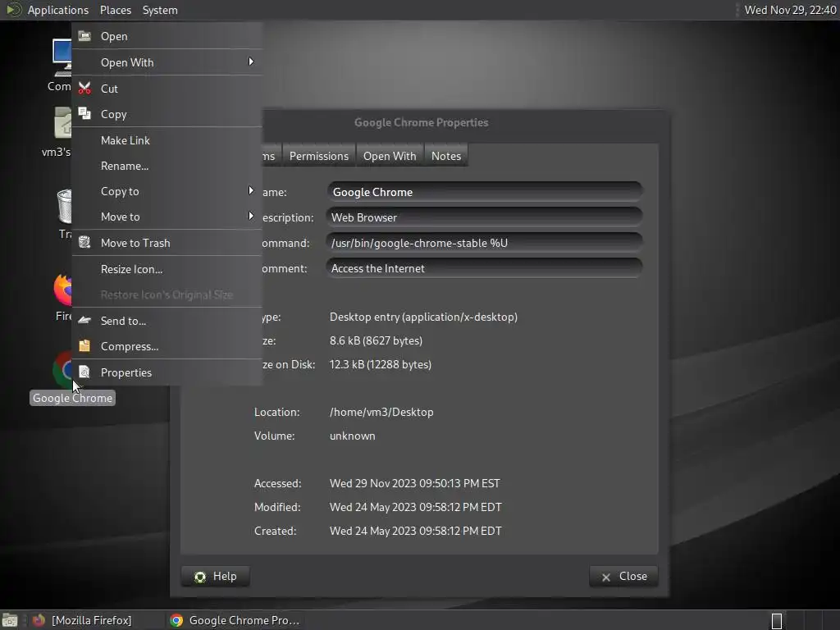Switch to the Notes tab
The image size is (840, 630).
coord(445,156)
